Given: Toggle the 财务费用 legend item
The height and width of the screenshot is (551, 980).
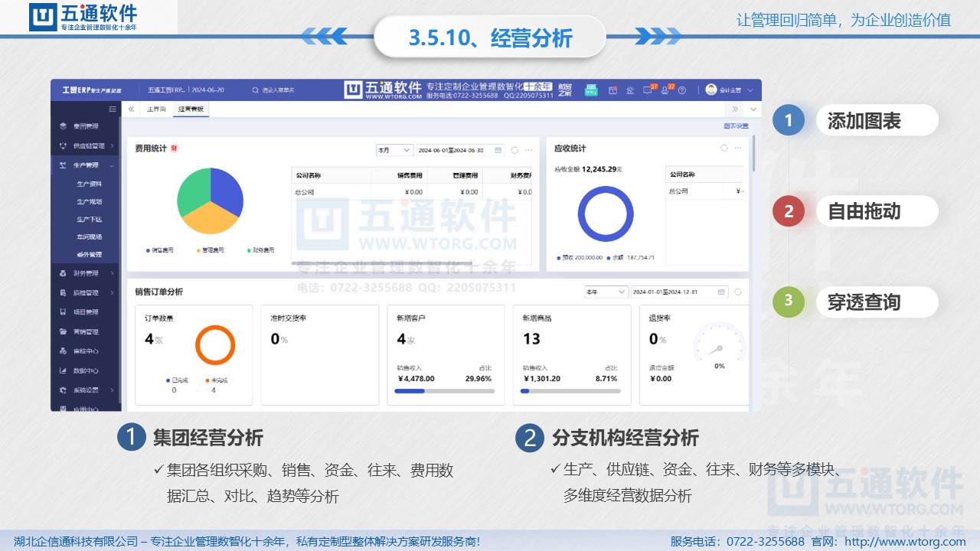Looking at the screenshot, I should tap(260, 250).
